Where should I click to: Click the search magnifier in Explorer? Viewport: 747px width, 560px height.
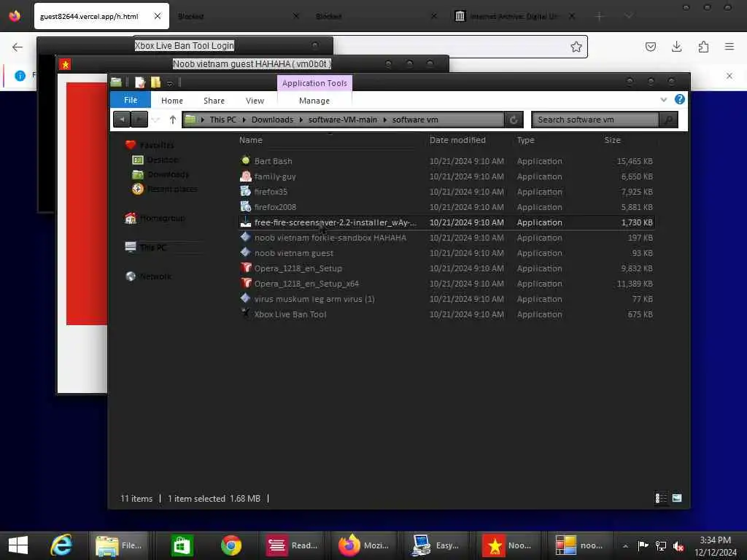(x=668, y=120)
